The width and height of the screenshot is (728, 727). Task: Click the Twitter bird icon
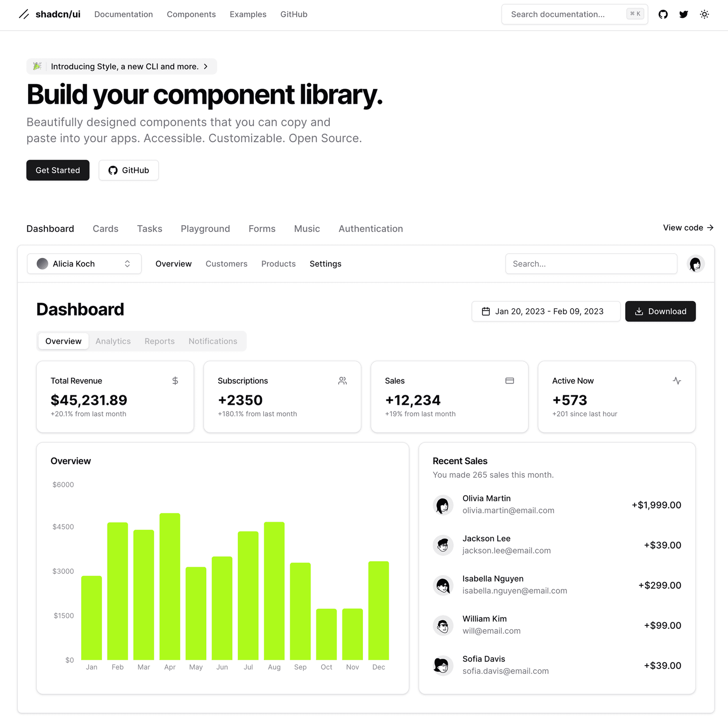[684, 14]
